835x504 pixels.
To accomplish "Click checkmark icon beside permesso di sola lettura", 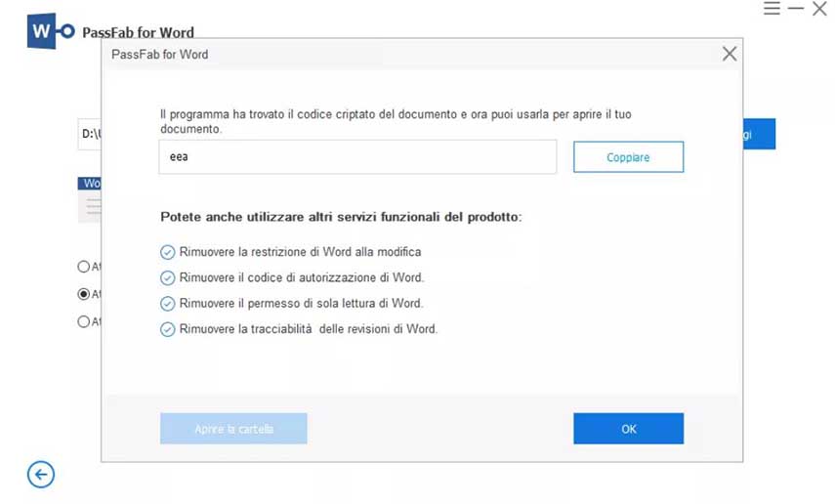I will [x=167, y=304].
